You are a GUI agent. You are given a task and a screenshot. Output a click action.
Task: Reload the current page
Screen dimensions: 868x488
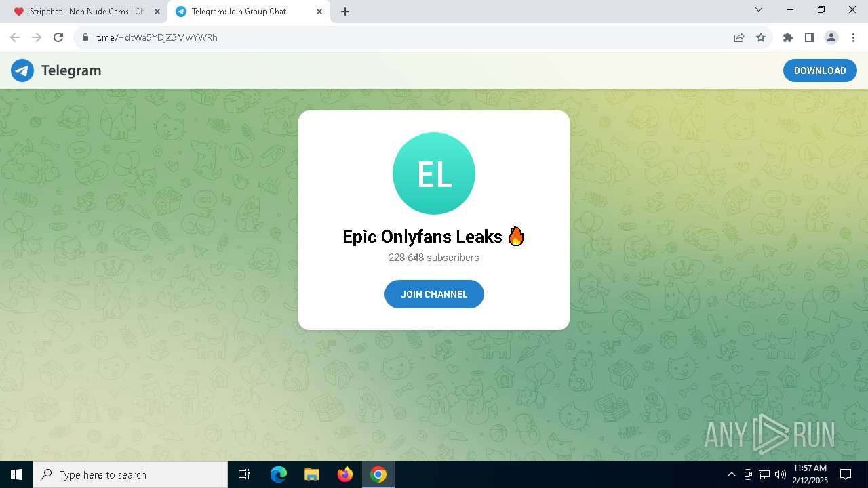(x=58, y=37)
